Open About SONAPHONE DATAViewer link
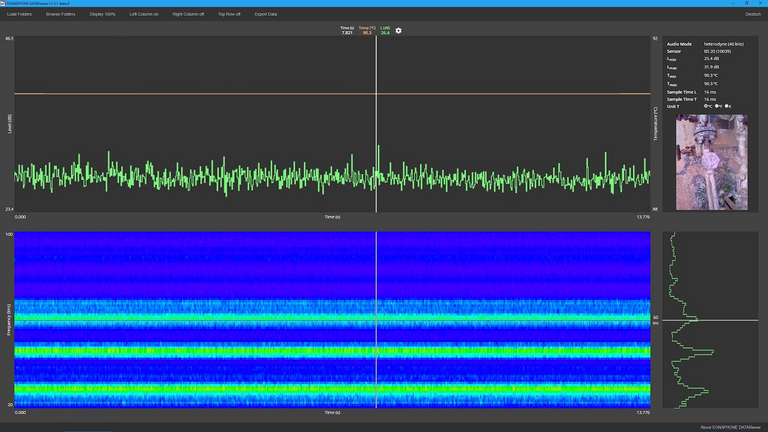768x432 pixels. tap(730, 426)
